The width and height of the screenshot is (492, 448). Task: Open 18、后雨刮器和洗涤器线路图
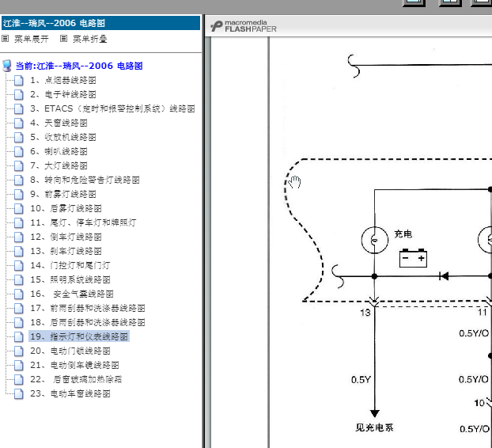[88, 322]
